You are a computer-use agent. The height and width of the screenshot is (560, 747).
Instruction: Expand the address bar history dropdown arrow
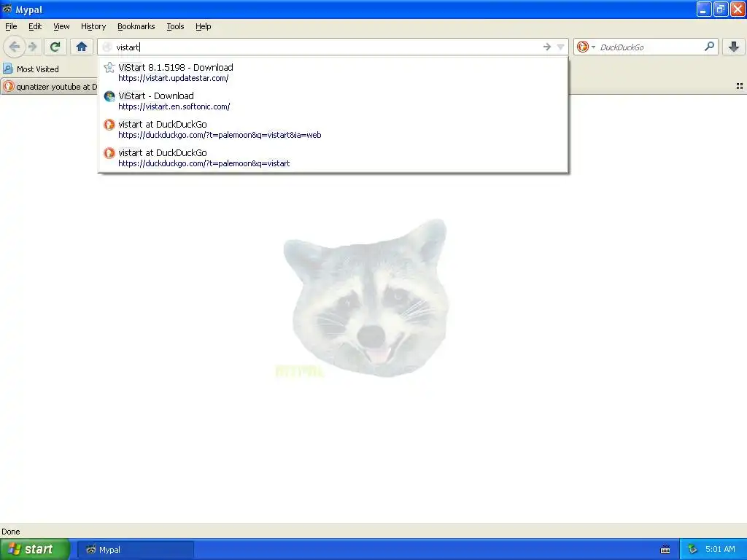click(561, 47)
